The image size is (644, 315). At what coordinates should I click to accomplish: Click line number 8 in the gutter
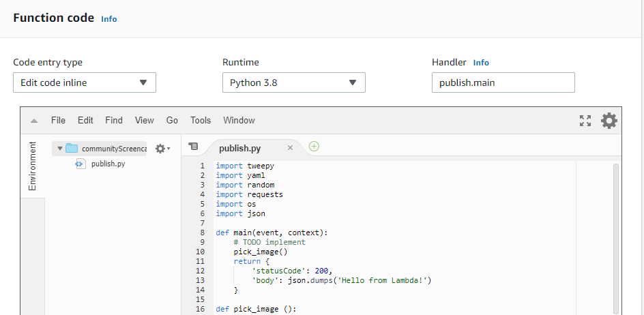[x=202, y=232]
